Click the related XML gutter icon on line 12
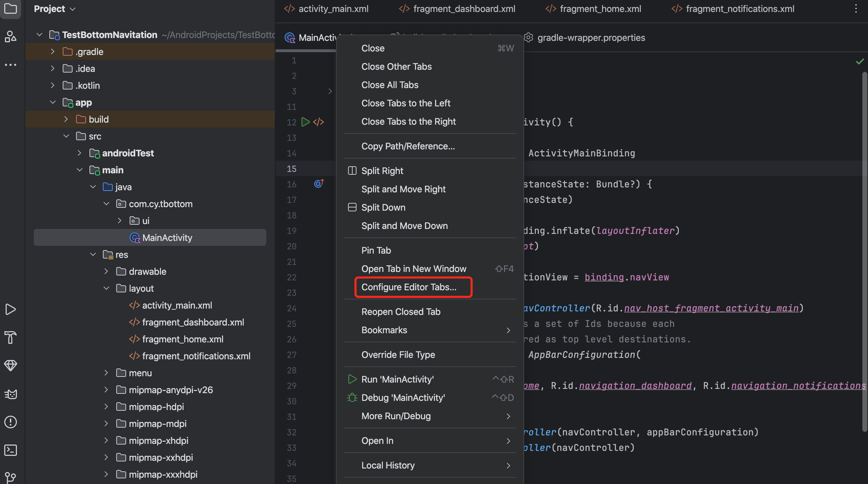 (318, 122)
